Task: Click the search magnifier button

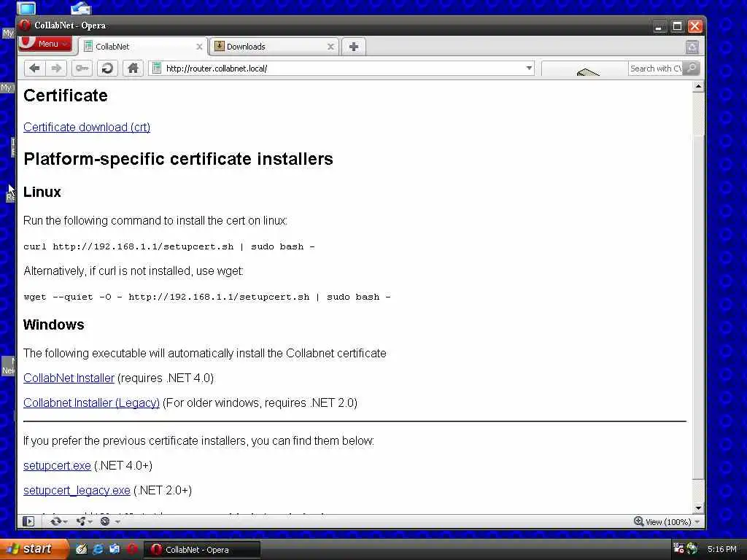Action: coord(692,69)
